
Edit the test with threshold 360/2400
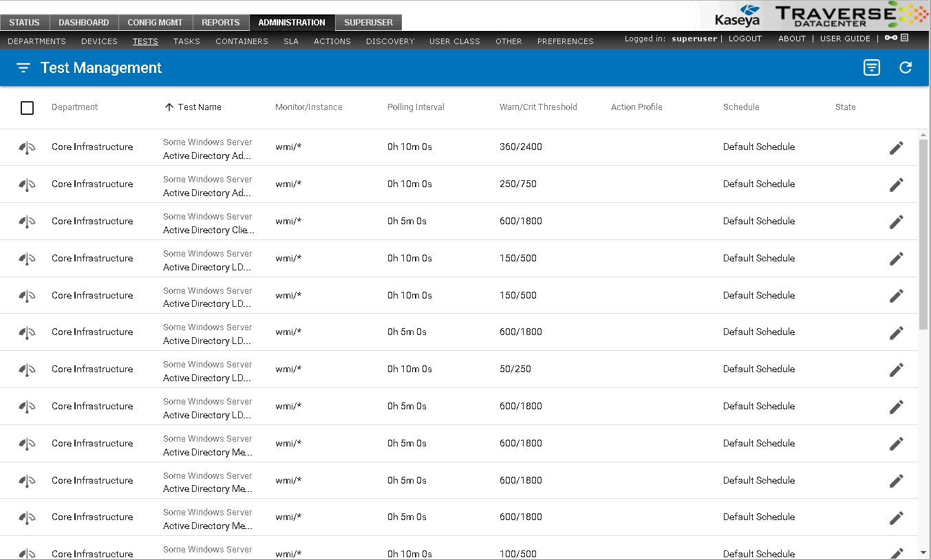(896, 148)
